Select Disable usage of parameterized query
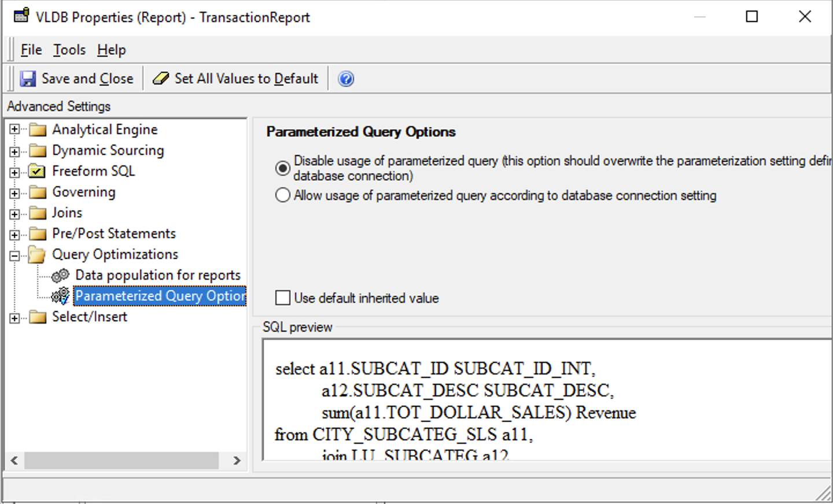Image resolution: width=833 pixels, height=504 pixels. tap(282, 168)
